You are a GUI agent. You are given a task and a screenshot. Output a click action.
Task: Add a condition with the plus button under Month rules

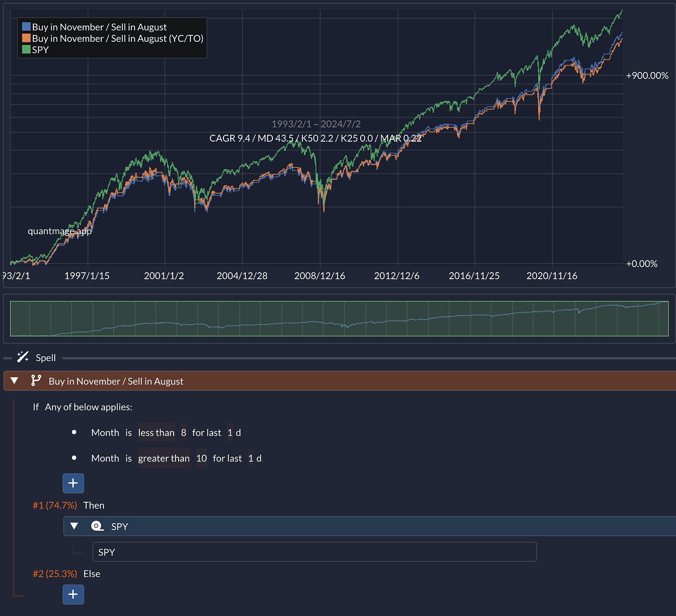click(73, 483)
